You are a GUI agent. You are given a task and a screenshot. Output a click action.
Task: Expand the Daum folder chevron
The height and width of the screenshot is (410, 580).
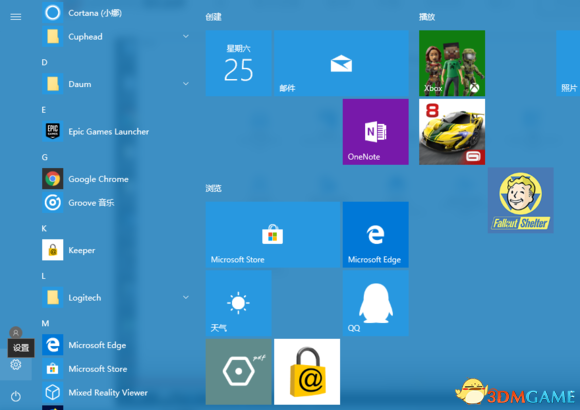click(186, 84)
